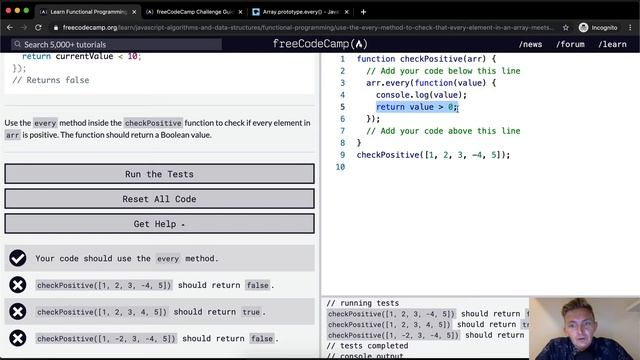The image size is (640, 360).
Task: Click '// tests completed' console line
Action: [x=367, y=346]
